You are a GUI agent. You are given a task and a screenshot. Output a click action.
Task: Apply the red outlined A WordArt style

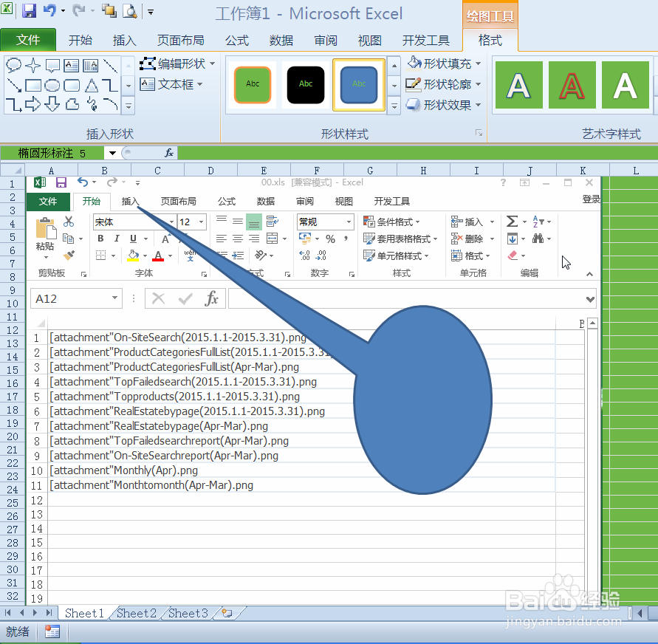(572, 85)
